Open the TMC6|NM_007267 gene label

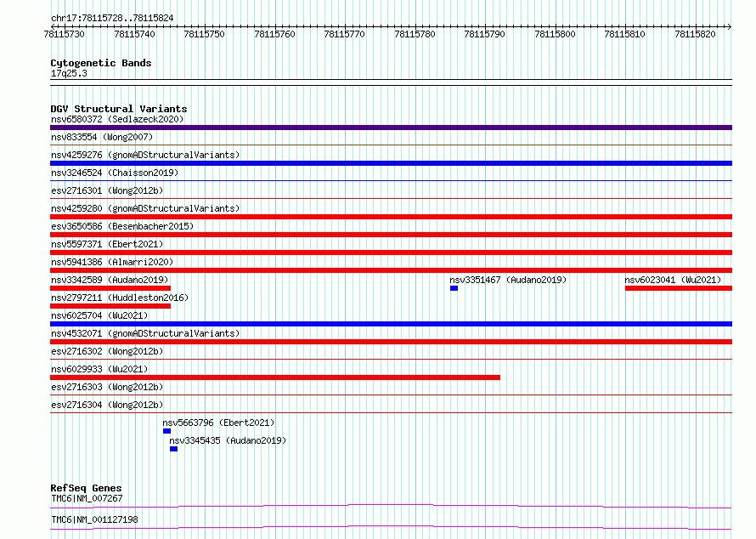(x=87, y=498)
